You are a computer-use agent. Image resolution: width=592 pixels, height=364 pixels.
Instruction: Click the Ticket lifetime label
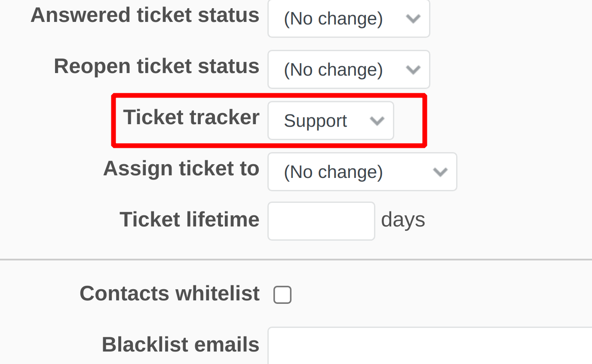pyautogui.click(x=189, y=219)
